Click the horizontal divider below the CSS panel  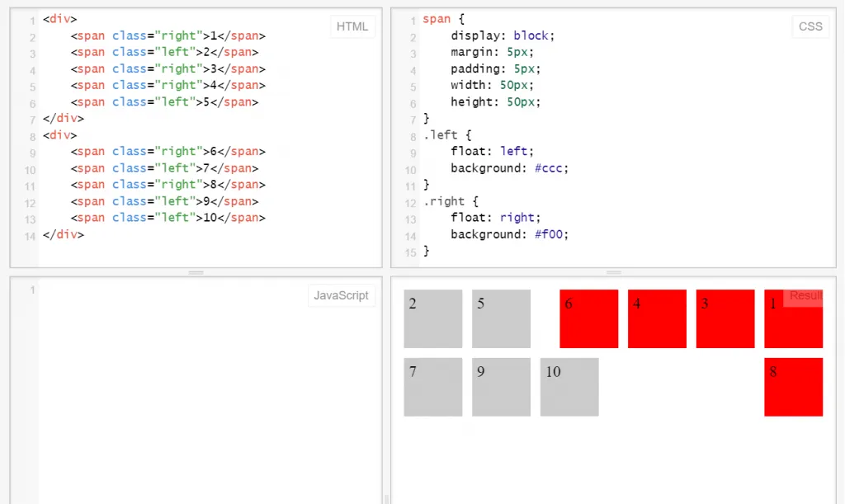pos(613,272)
